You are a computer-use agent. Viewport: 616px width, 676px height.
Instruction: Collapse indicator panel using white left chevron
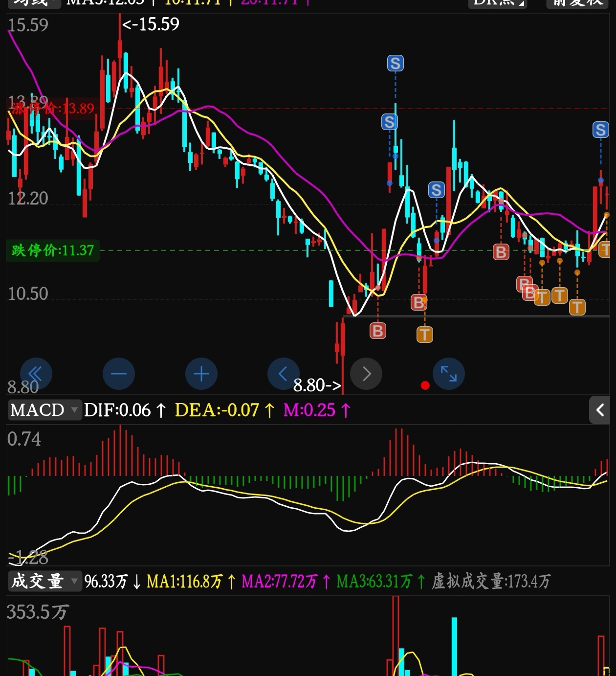(x=600, y=410)
